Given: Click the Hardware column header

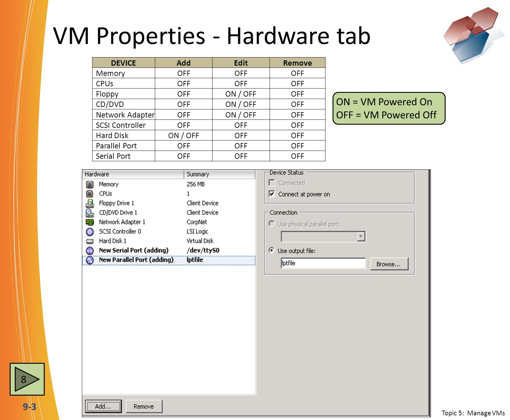Looking at the screenshot, I should pos(133,174).
